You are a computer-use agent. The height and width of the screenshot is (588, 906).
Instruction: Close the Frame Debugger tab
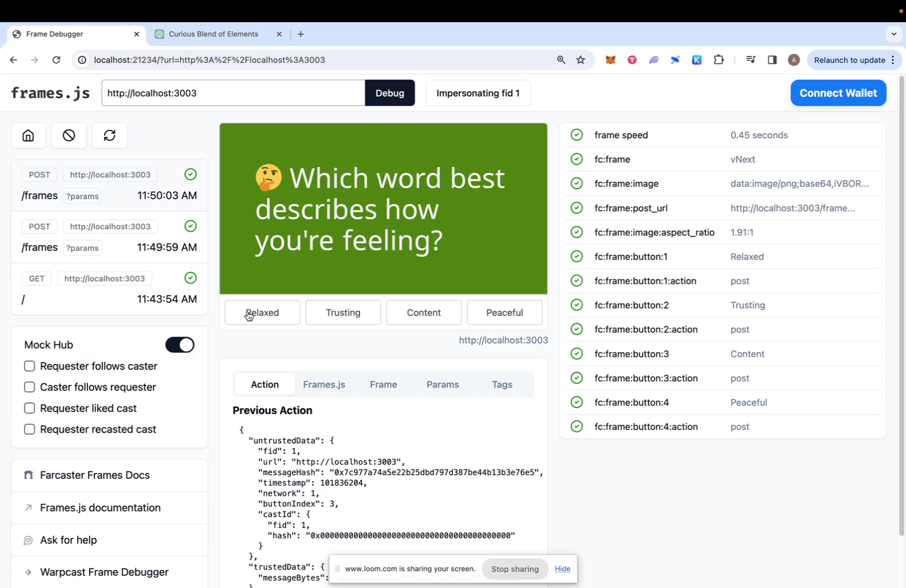point(137,34)
